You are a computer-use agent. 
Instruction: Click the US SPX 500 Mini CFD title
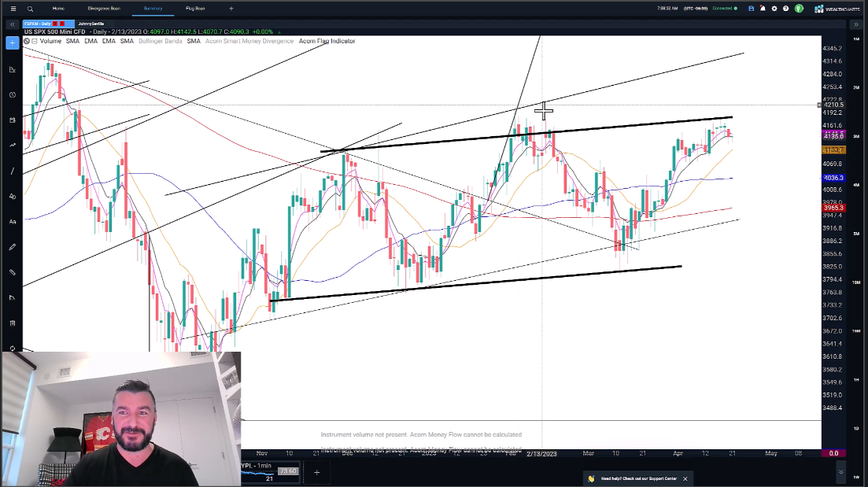click(x=54, y=32)
